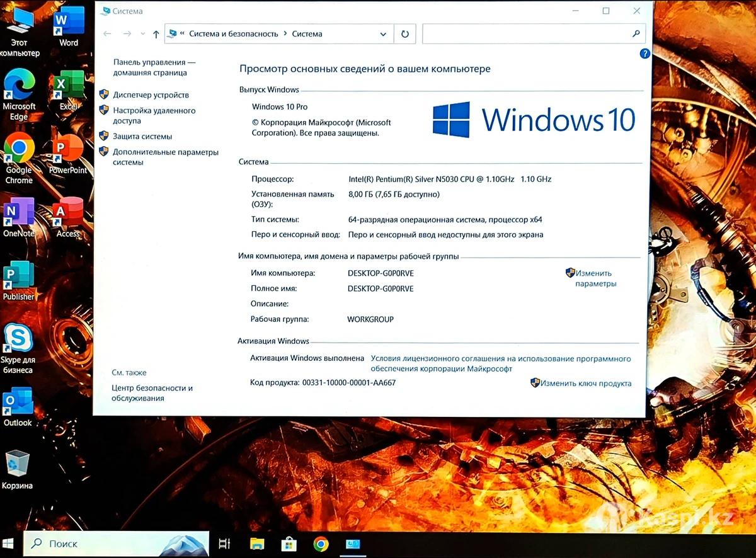756x558 pixels.
Task: Click the Активация Windows выполнена text
Action: point(307,358)
